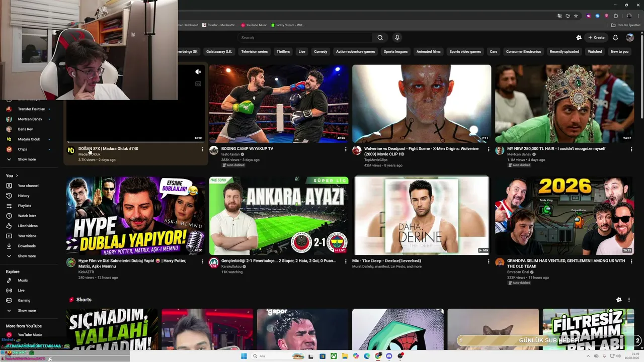The width and height of the screenshot is (644, 362).
Task: Open Discord from the taskbar
Action: coord(389,356)
